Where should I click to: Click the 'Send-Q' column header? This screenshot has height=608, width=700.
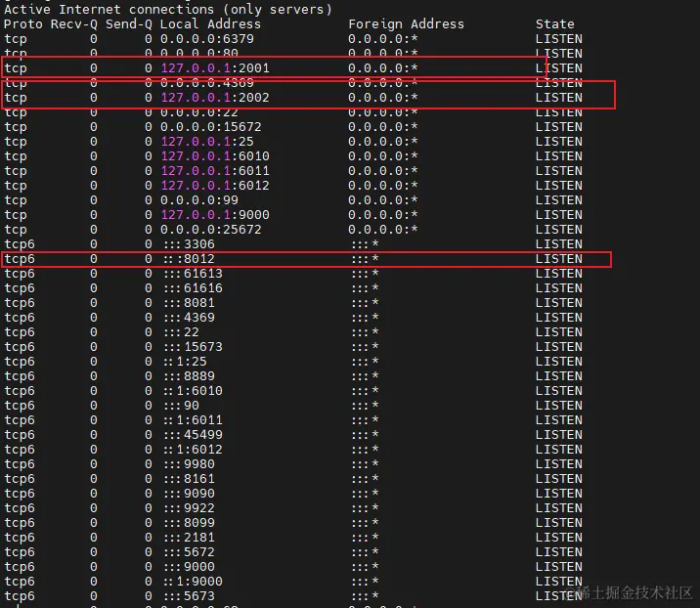point(129,24)
